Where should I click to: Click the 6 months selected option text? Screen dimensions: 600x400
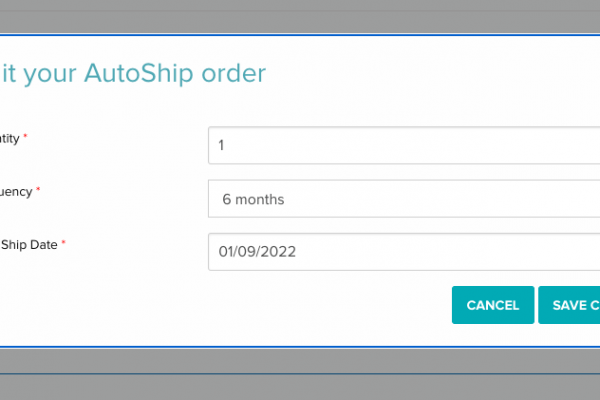253,199
